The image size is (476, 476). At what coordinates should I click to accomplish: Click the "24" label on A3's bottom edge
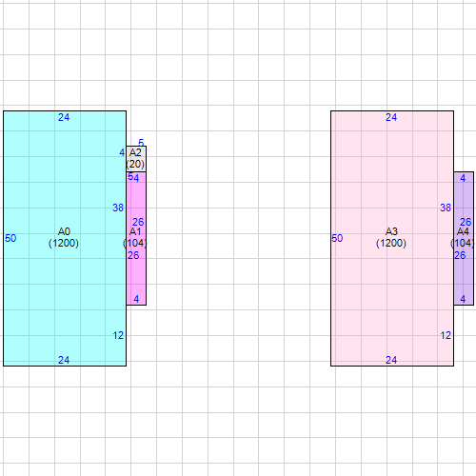coord(391,360)
